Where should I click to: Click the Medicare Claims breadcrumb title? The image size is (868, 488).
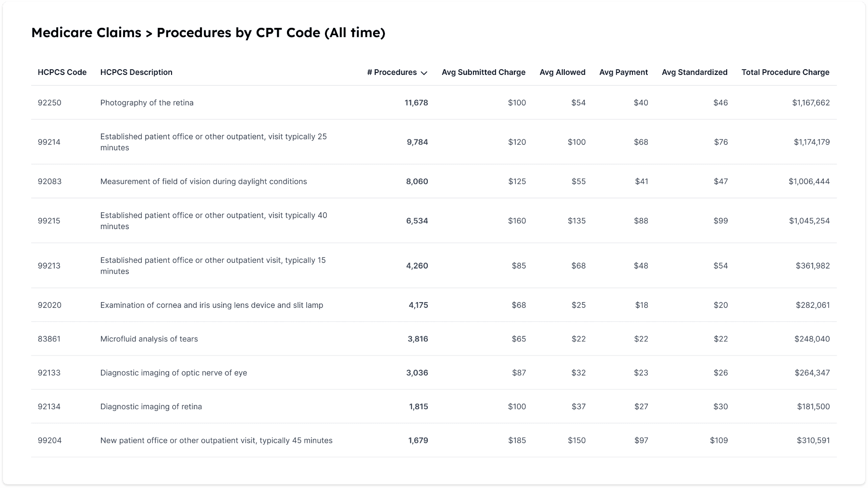coord(86,33)
